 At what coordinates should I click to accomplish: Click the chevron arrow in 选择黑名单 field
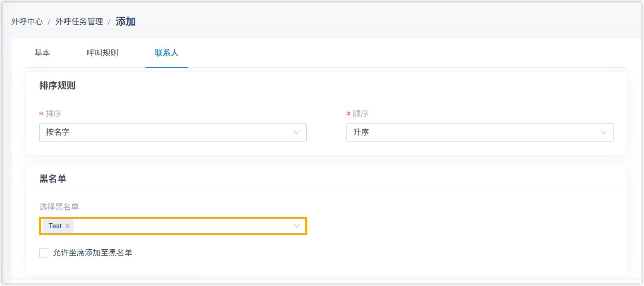(296, 226)
